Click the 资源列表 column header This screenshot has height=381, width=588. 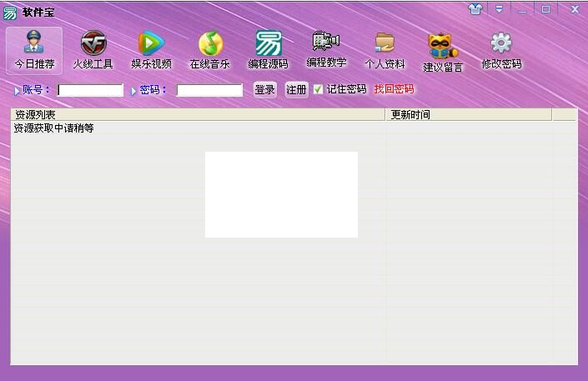(x=198, y=114)
